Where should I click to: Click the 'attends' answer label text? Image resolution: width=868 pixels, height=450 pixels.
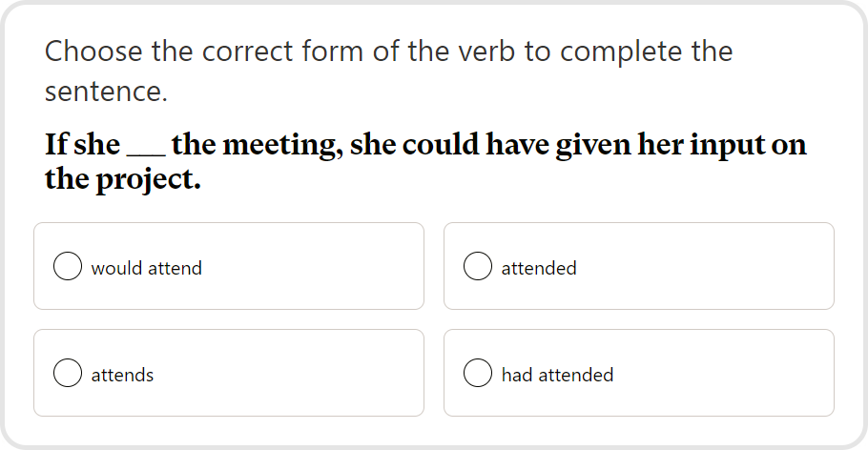click(x=122, y=375)
